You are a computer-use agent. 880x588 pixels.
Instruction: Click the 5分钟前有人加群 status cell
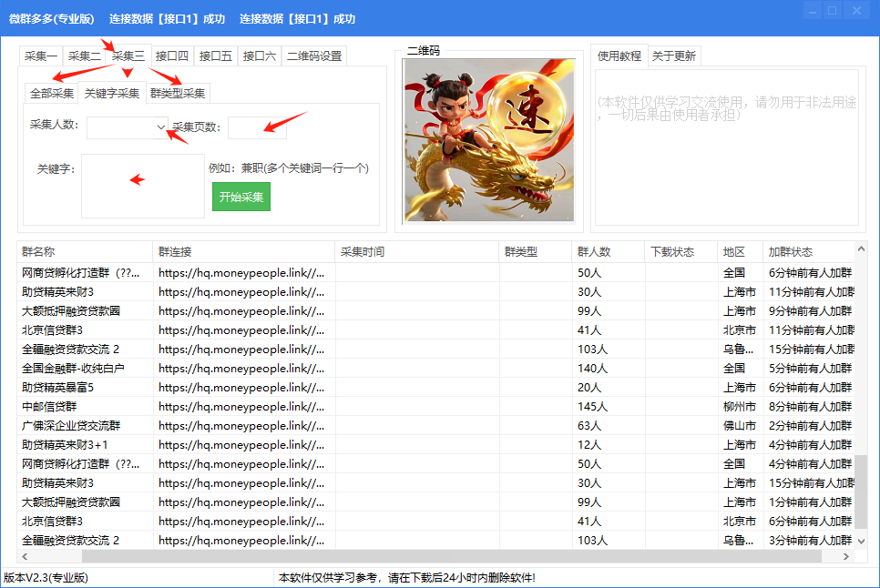pos(811,369)
